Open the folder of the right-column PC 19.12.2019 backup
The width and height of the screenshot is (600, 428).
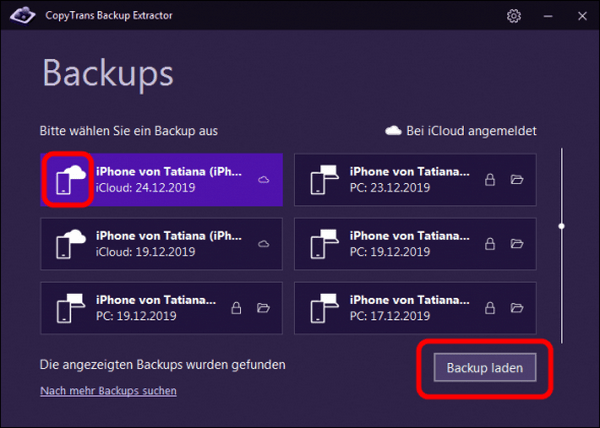point(517,244)
